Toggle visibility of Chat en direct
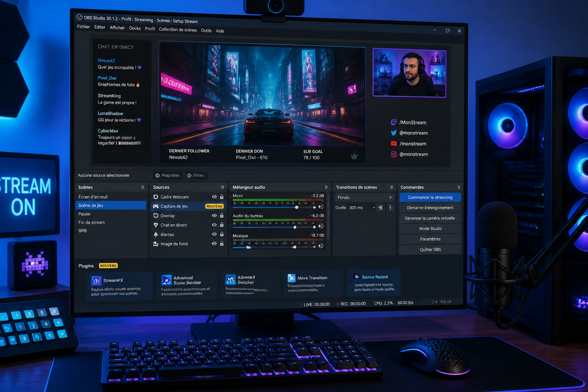 (214, 225)
